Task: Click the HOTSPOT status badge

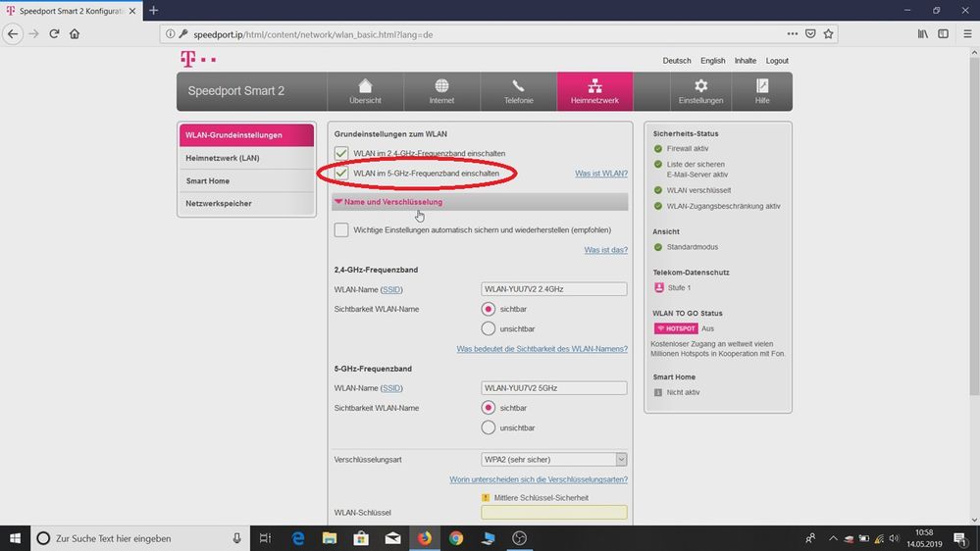Action: [676, 328]
